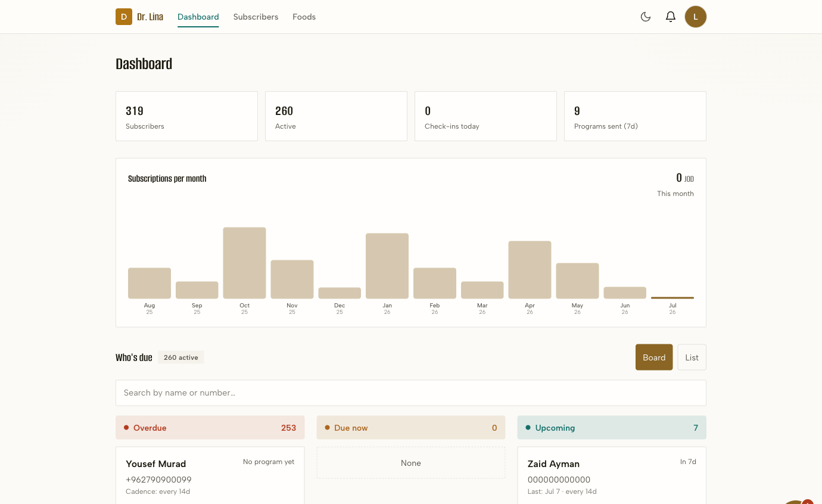Open Zaid Ayman subscriber card
Image resolution: width=822 pixels, height=504 pixels.
pyautogui.click(x=612, y=476)
